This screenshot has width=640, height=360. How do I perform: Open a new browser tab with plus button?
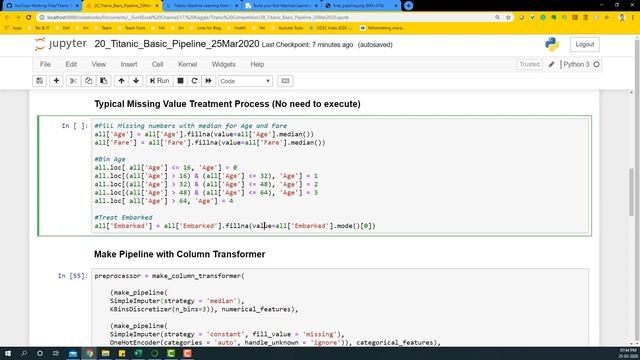tap(408, 6)
